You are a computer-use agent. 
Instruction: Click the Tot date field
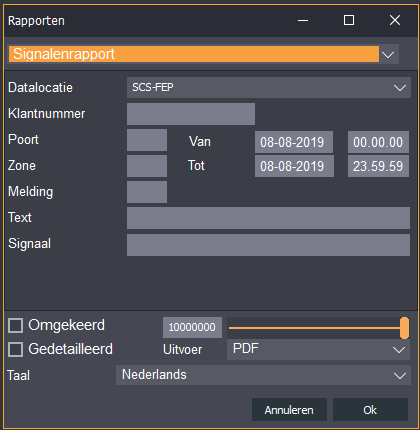(x=294, y=166)
